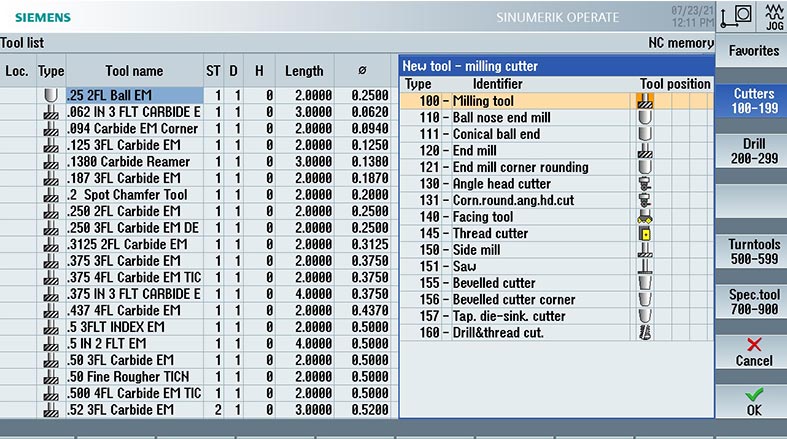The height and width of the screenshot is (439, 787).
Task: Switch to Cutters 100-199 softkey
Action: click(x=753, y=101)
